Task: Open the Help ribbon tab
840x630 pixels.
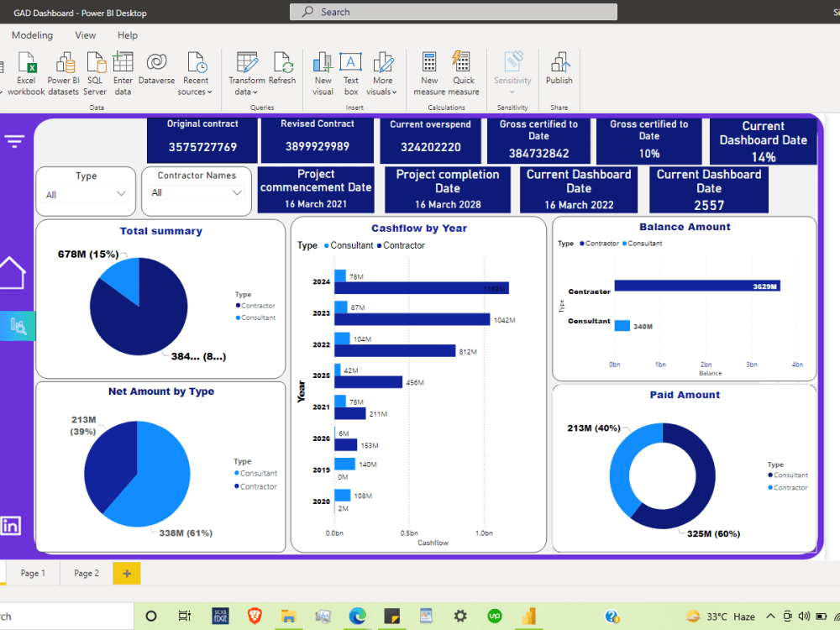Action: pos(128,35)
